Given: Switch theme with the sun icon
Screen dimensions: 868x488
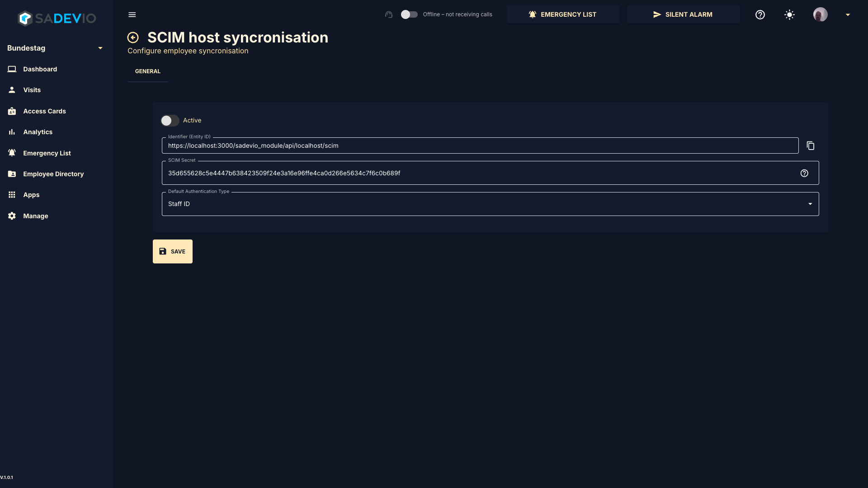Looking at the screenshot, I should [x=789, y=14].
